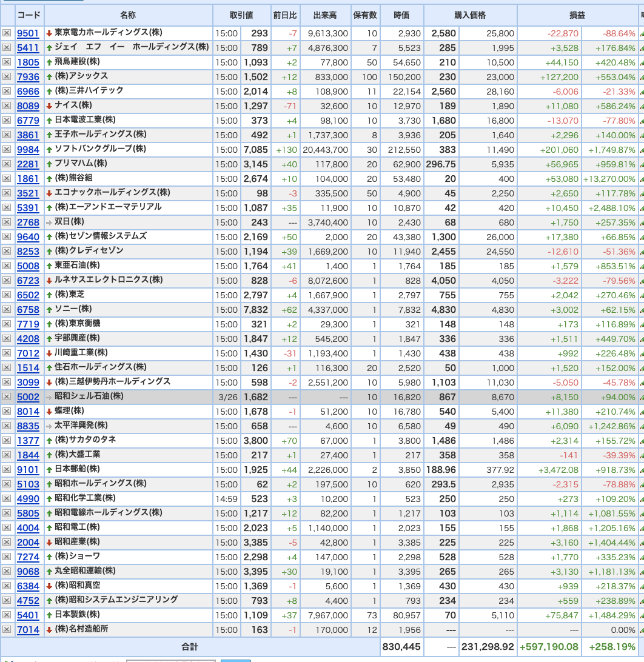Open stock code link 1861

pyautogui.click(x=28, y=179)
